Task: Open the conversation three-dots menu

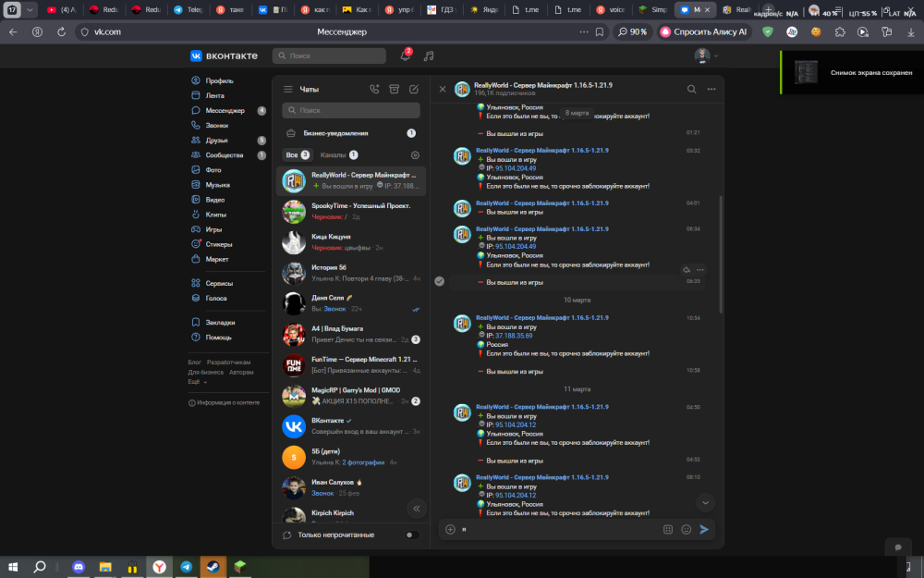Action: coord(711,89)
